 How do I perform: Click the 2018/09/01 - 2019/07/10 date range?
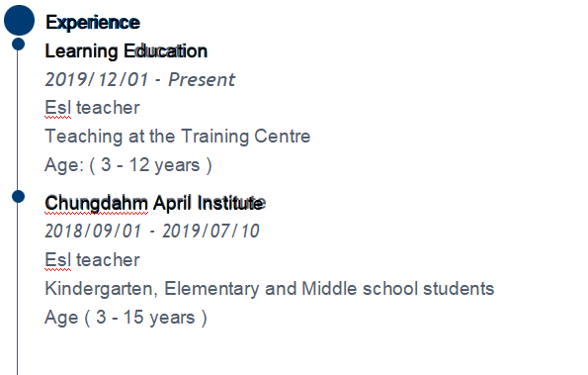(152, 231)
